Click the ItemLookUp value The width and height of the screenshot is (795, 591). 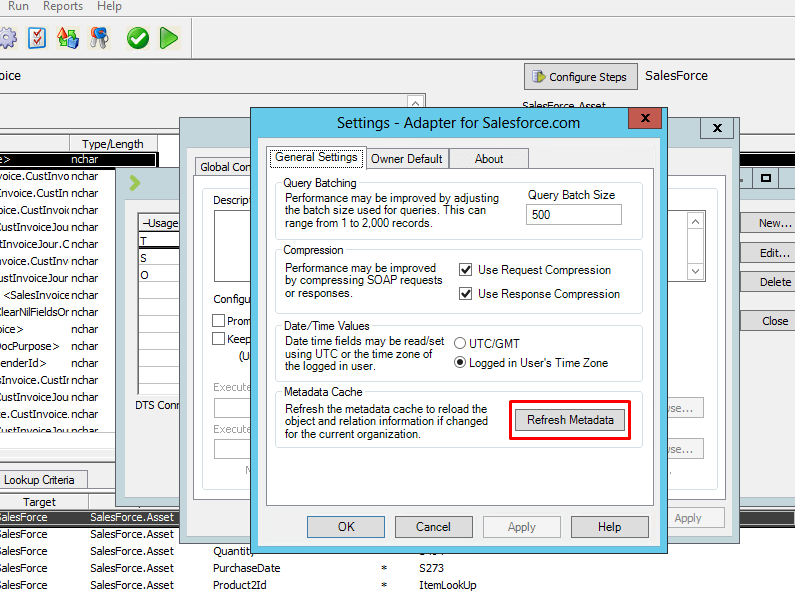pos(448,585)
